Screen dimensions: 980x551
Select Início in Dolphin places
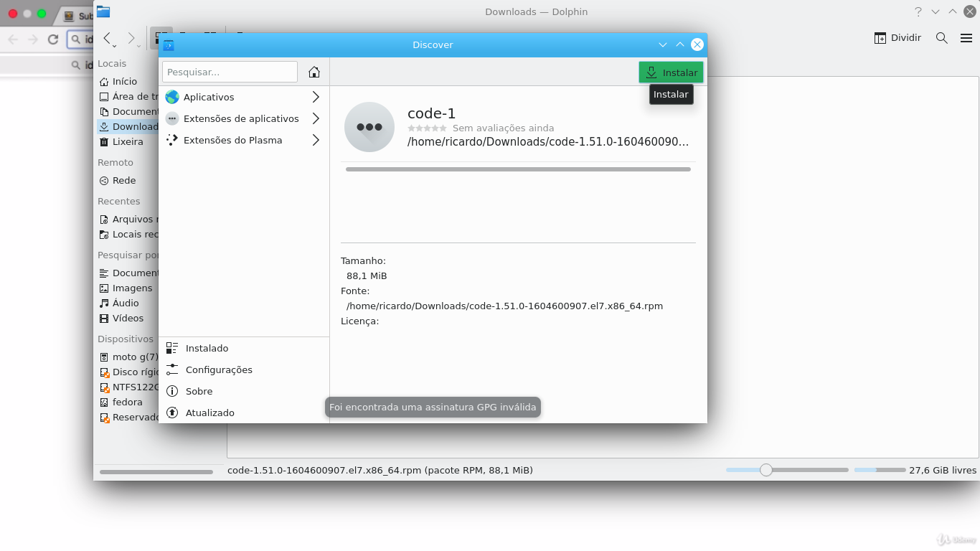click(x=126, y=81)
